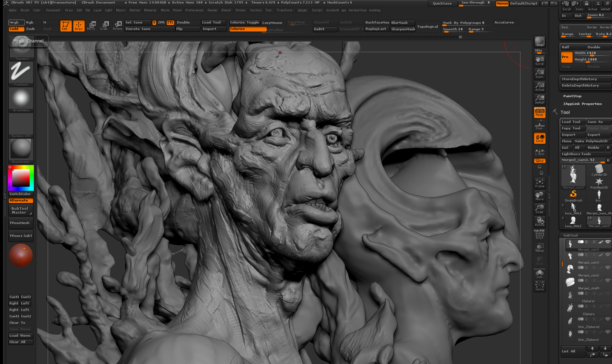Select the Scroll canvas icon
The width and height of the screenshot is (612, 364).
(539, 60)
